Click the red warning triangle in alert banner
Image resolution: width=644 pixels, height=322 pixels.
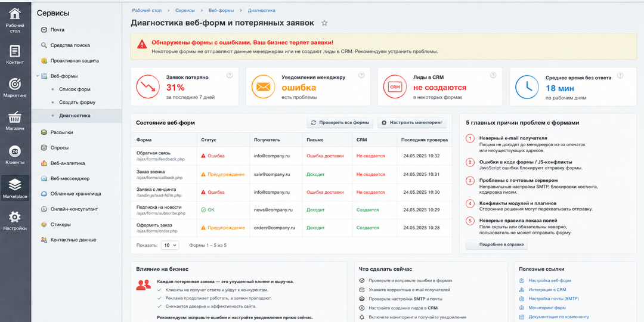tap(142, 44)
